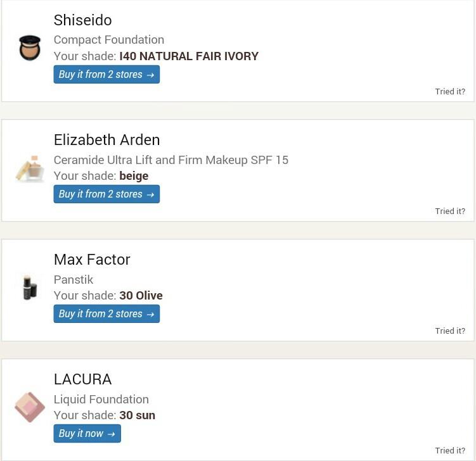Select the "I40 NATURAL FAIR IVORY" shade text
Image resolution: width=476 pixels, height=461 pixels.
[189, 56]
